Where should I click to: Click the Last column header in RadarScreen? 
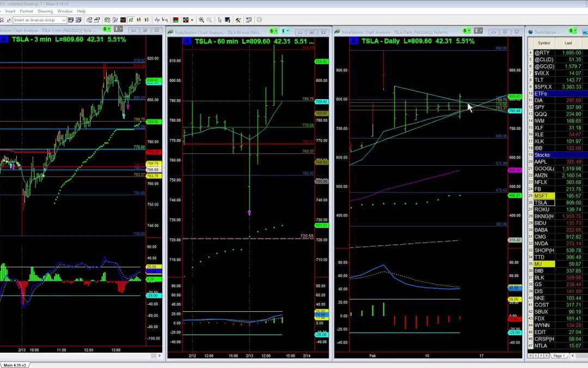pyautogui.click(x=568, y=43)
